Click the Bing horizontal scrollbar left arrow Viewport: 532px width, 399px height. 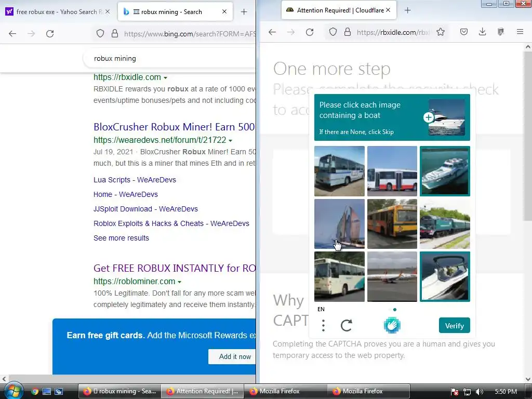[4, 379]
